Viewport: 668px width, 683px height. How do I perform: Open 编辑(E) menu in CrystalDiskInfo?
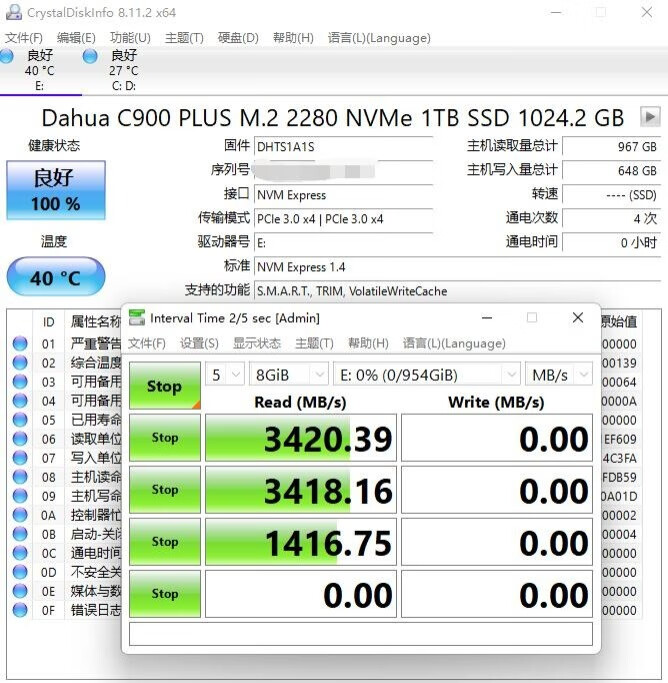[76, 38]
